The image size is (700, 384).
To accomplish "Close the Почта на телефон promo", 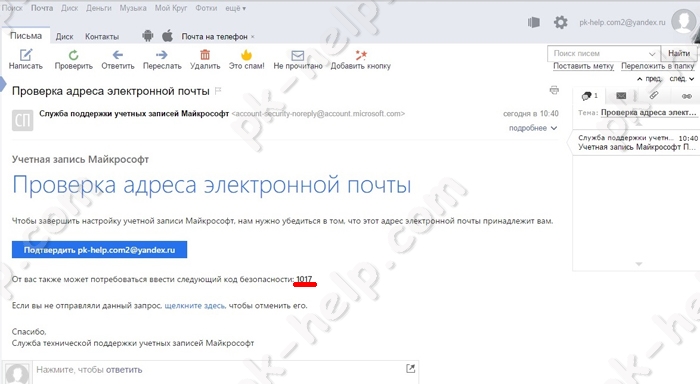I will coord(253,37).
